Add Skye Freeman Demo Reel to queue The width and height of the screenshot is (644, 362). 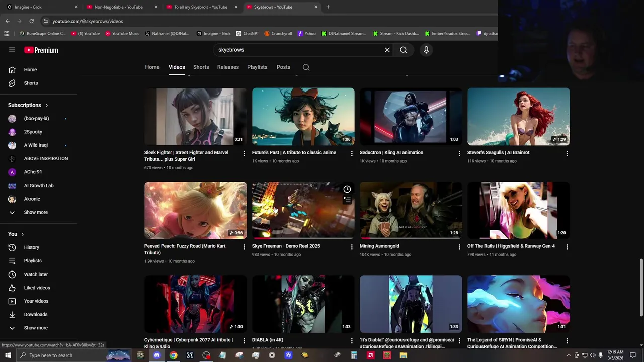pyautogui.click(x=347, y=200)
